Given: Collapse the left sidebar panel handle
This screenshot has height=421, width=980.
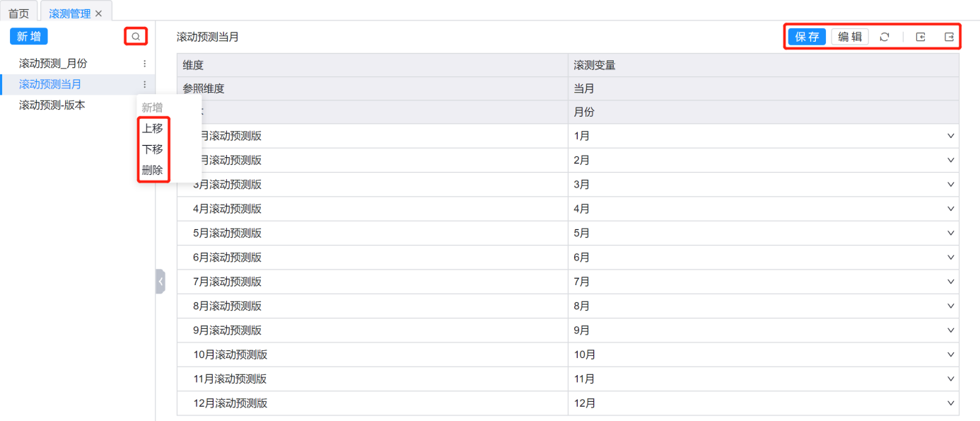Looking at the screenshot, I should pyautogui.click(x=161, y=281).
